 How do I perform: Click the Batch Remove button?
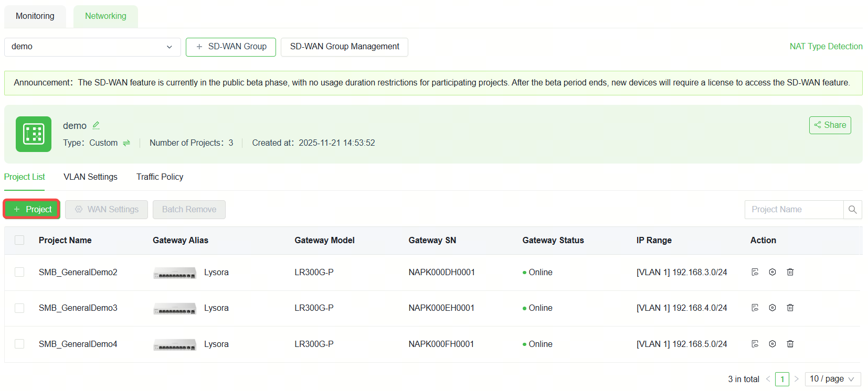point(189,210)
